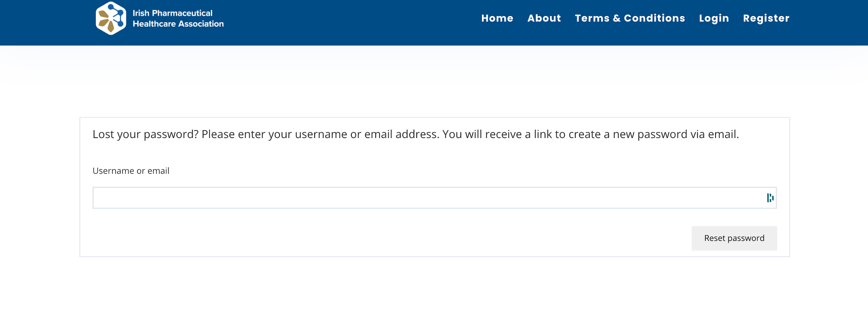The image size is (868, 326).
Task: Open Terms & Conditions from the navigation
Action: (x=629, y=18)
